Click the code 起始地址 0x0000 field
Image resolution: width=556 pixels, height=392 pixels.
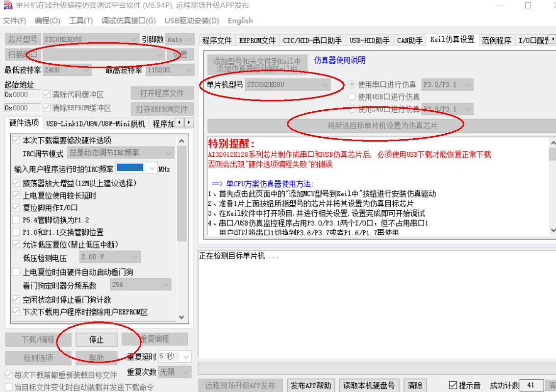tap(23, 95)
